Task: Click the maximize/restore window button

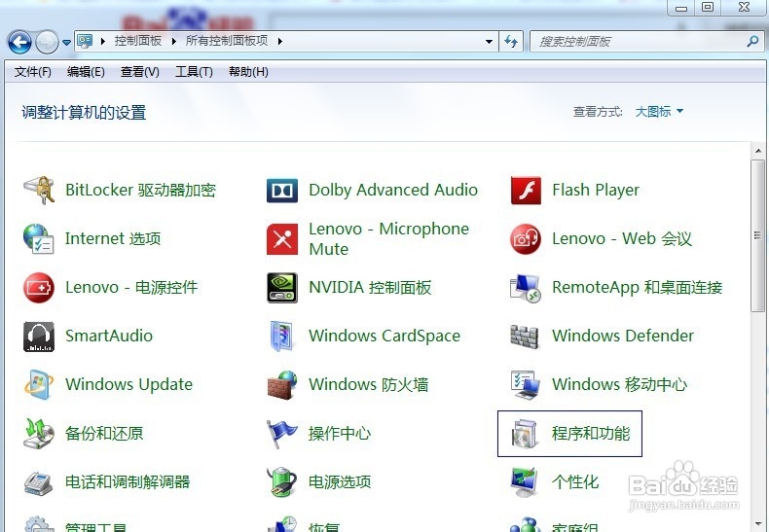Action: pyautogui.click(x=708, y=8)
